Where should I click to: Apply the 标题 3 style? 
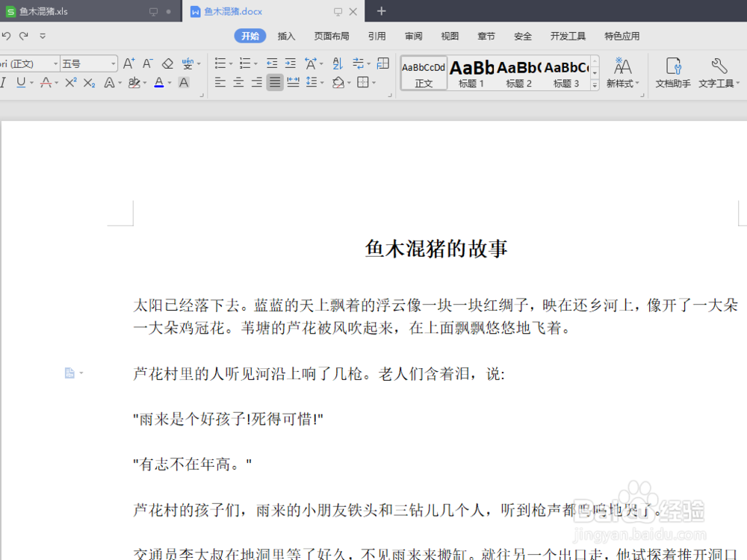pos(566,73)
